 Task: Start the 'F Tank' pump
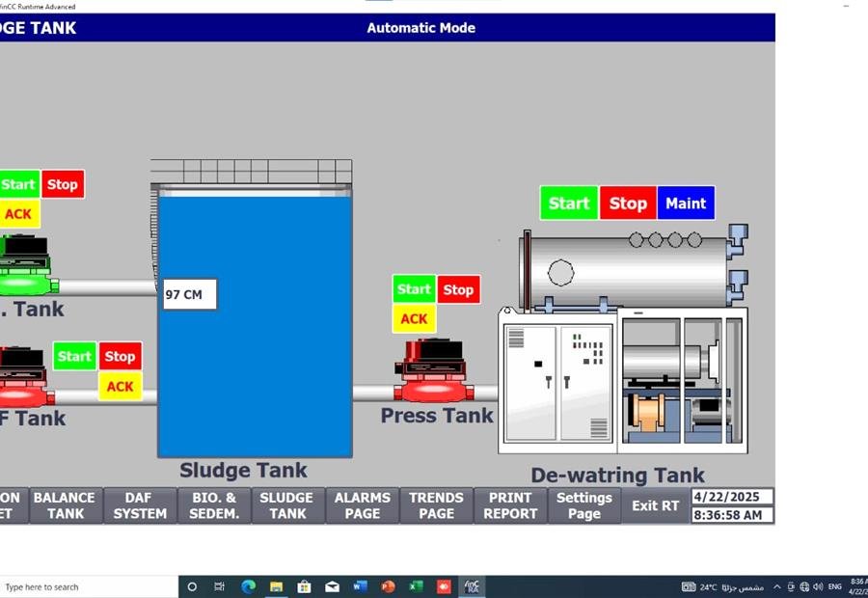tap(74, 356)
